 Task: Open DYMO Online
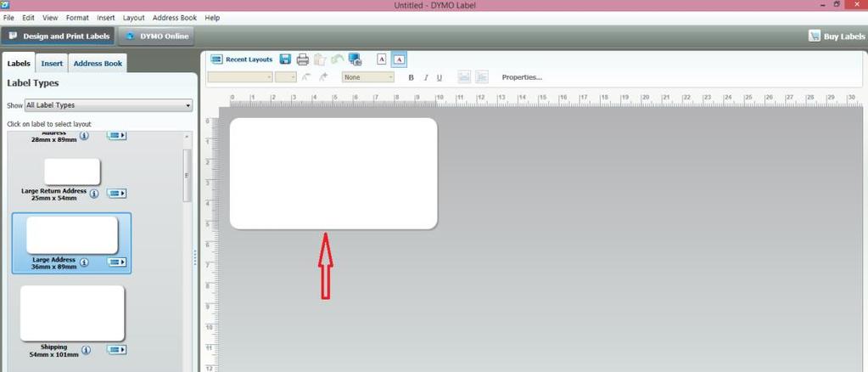[x=156, y=37]
